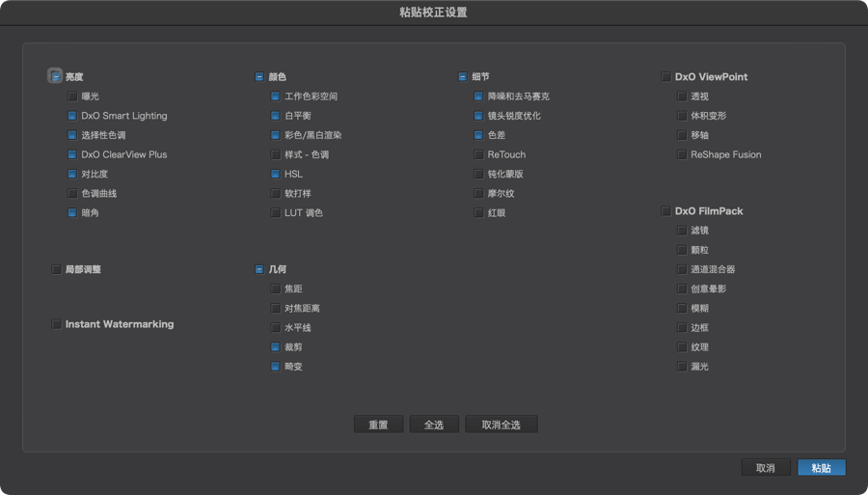Uncheck 暗角 checkbox

[72, 212]
